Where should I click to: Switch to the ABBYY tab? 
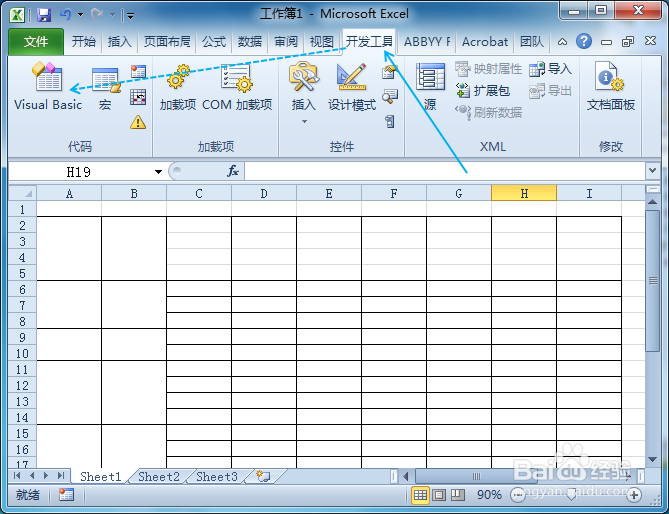427,41
